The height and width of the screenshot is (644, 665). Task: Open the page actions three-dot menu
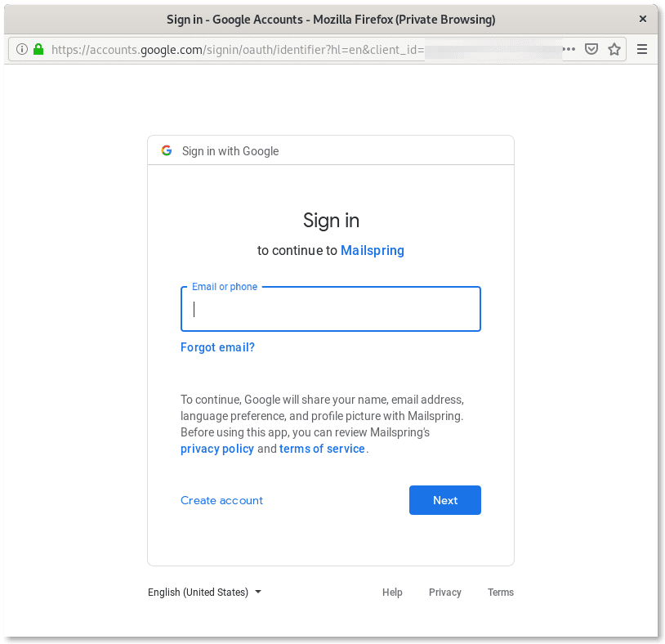(570, 49)
